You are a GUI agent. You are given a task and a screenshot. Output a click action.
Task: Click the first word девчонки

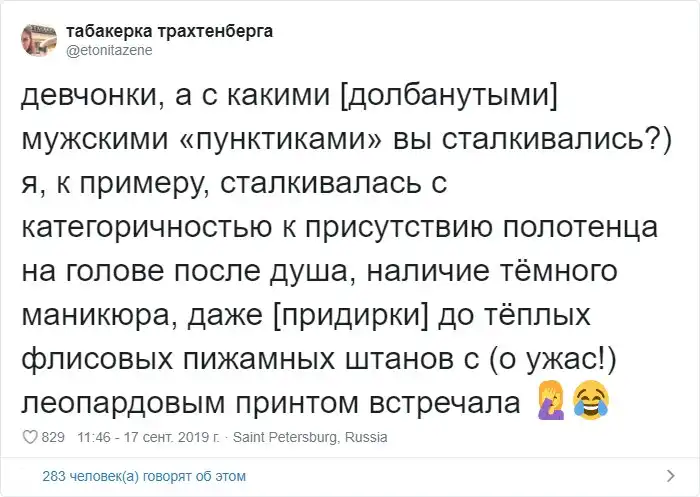click(86, 99)
